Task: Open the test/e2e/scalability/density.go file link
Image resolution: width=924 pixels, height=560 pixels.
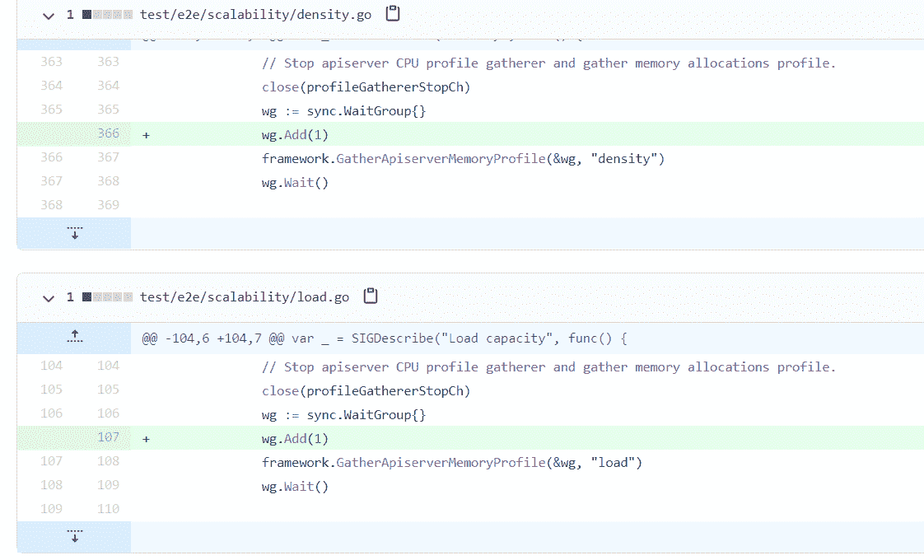Action: [255, 15]
